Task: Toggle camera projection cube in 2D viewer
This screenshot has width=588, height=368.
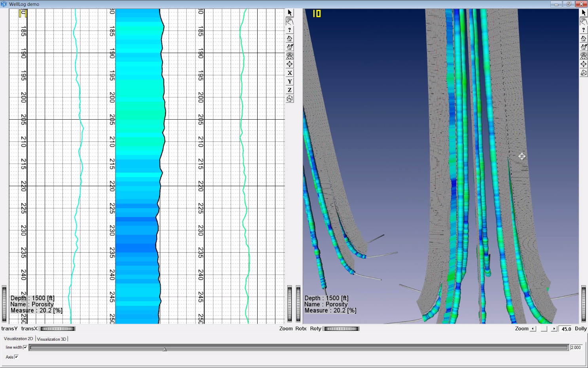Action: click(290, 99)
